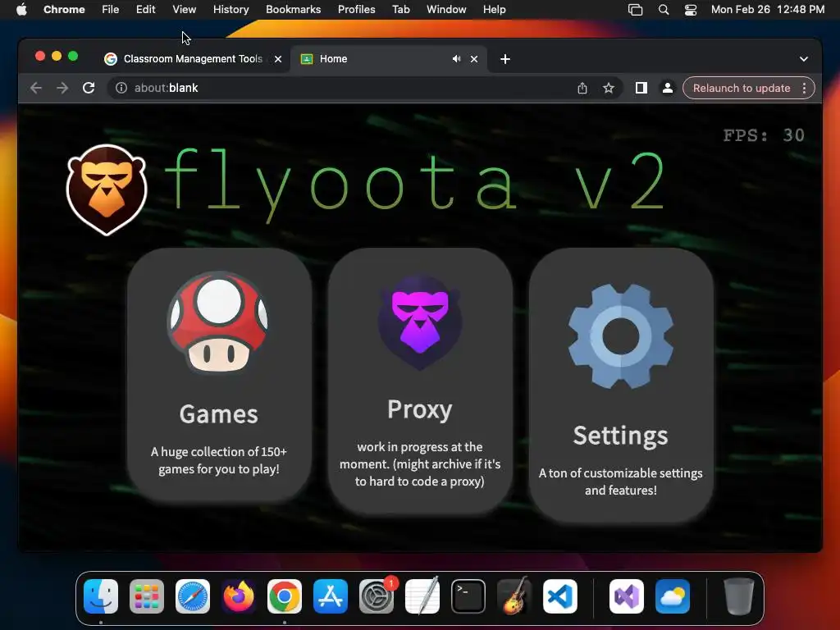Viewport: 840px width, 630px height.
Task: Open Spotlight search in menu bar
Action: (664, 10)
